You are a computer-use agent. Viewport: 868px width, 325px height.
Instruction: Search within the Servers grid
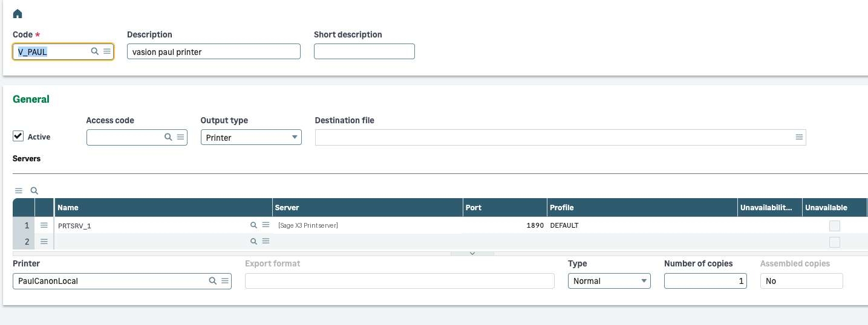pos(34,190)
